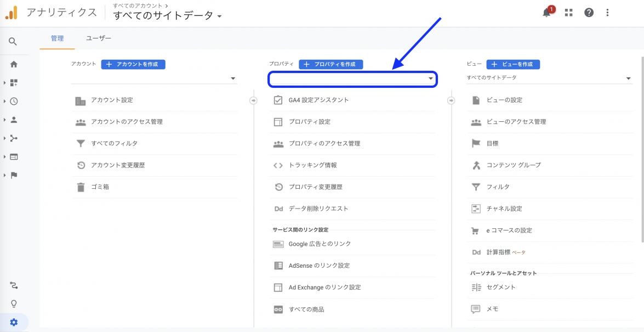Image resolution: width=644 pixels, height=332 pixels.
Task: Click the admin gear icon in sidebar
Action: tap(14, 322)
